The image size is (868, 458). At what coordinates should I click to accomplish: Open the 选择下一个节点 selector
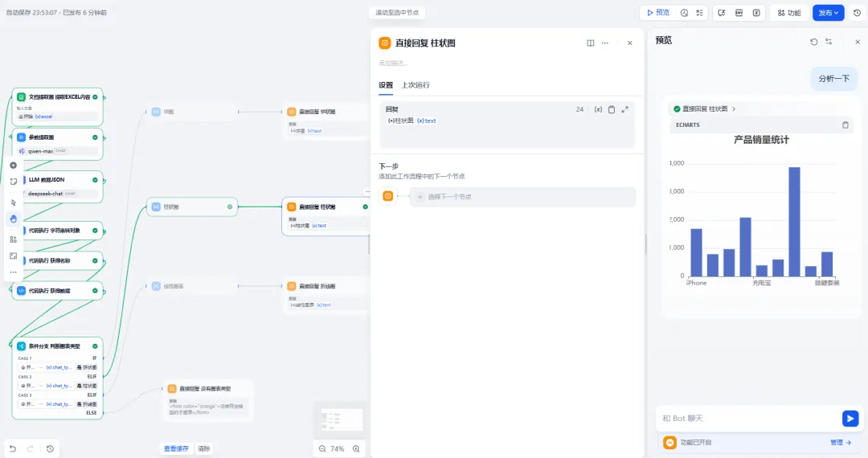tap(522, 197)
